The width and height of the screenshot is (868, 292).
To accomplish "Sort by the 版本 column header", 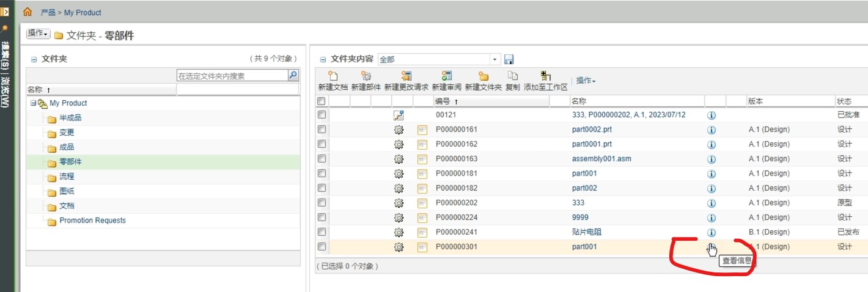I will (756, 101).
